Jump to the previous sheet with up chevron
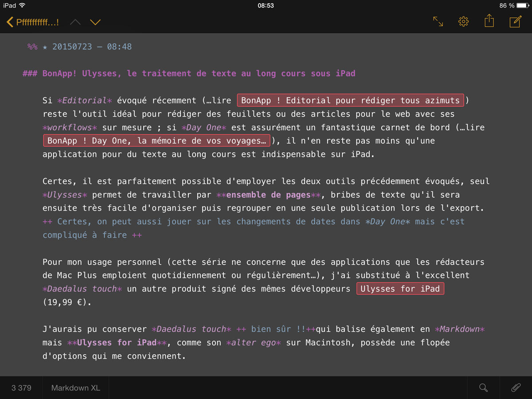532x399 pixels. pos(75,22)
